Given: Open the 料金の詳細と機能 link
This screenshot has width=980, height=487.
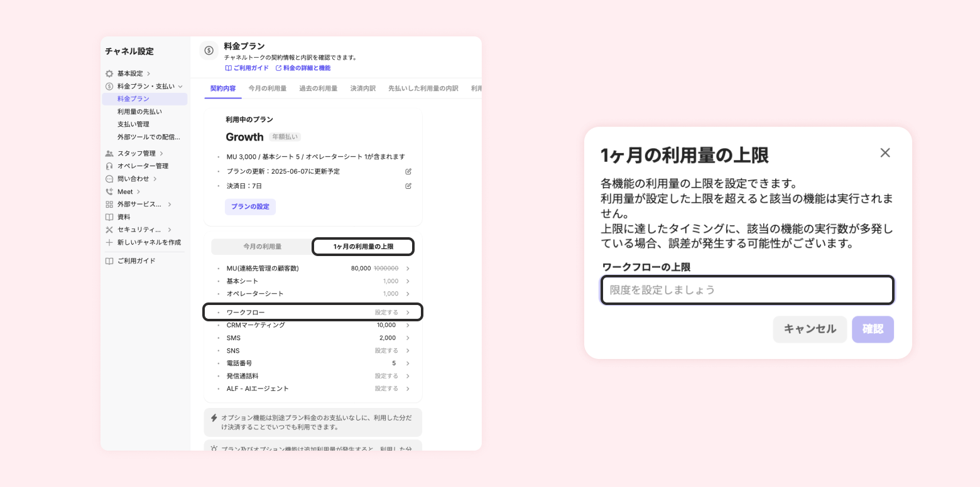Looking at the screenshot, I should pos(303,68).
